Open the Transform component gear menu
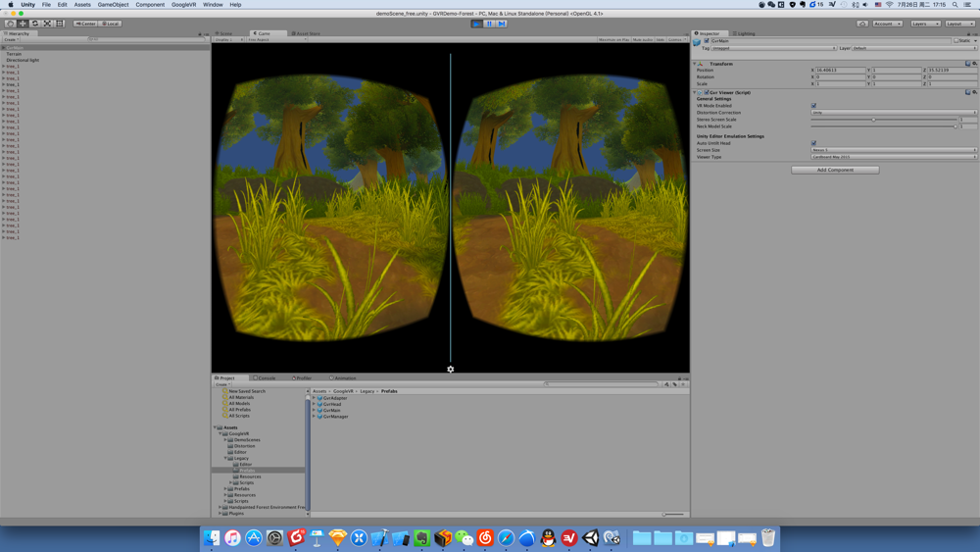Image resolution: width=980 pixels, height=552 pixels. [974, 64]
